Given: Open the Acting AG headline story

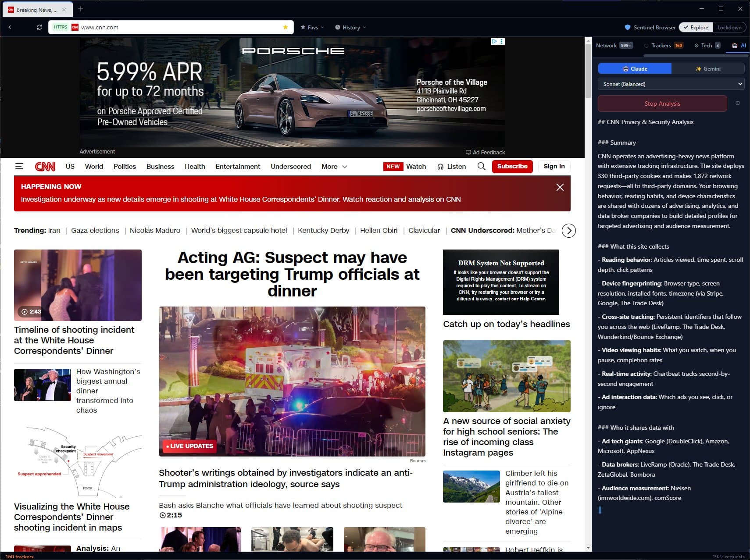Looking at the screenshot, I should [x=292, y=275].
